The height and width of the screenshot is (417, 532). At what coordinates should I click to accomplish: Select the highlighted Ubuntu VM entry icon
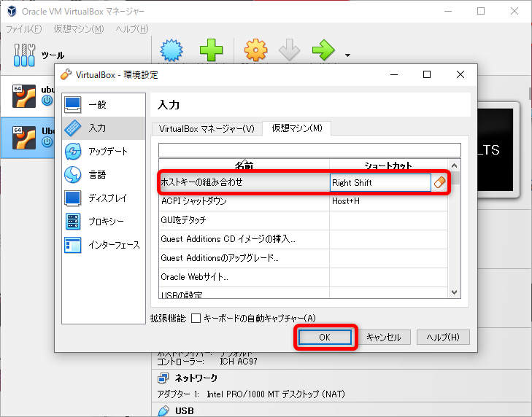[24, 138]
